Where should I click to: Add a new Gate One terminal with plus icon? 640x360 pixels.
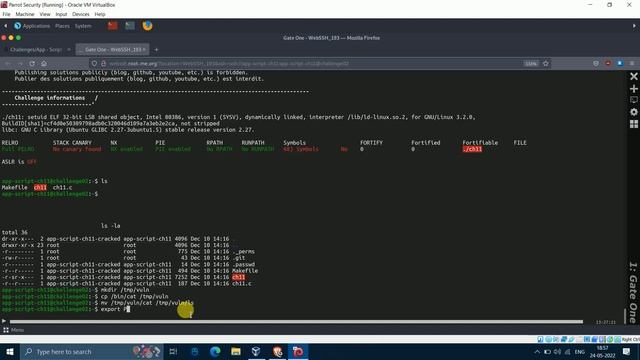tap(633, 89)
